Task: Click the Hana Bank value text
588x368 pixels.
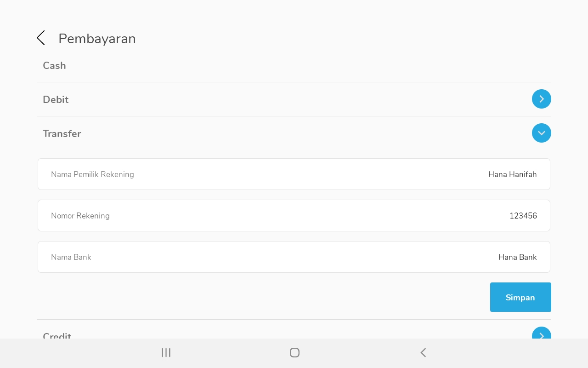Action: point(517,257)
